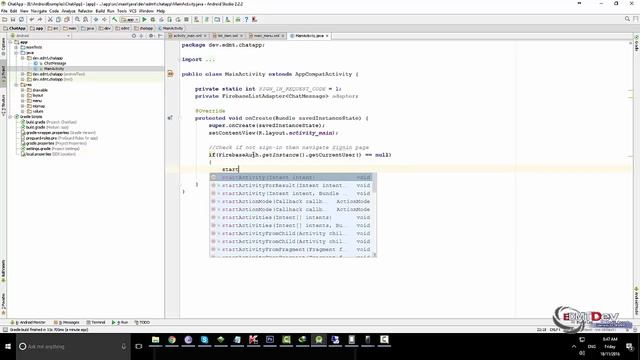The height and width of the screenshot is (360, 640).
Task: Click autocomplete popup vertical scrollbar
Action: [374, 215]
